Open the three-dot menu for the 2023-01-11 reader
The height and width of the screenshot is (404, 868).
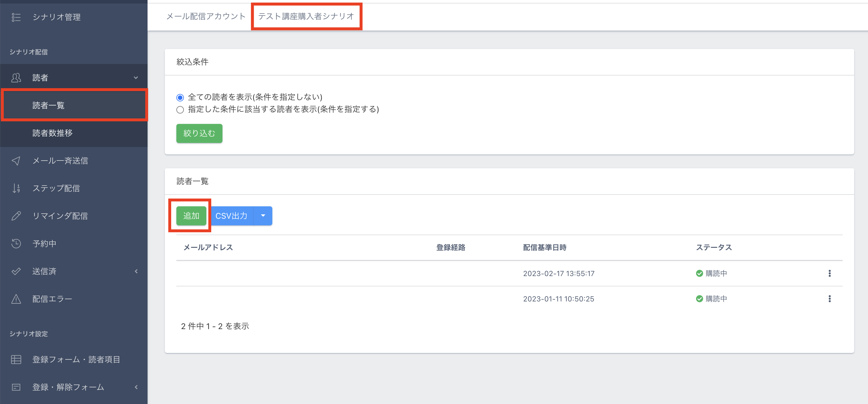tap(829, 299)
